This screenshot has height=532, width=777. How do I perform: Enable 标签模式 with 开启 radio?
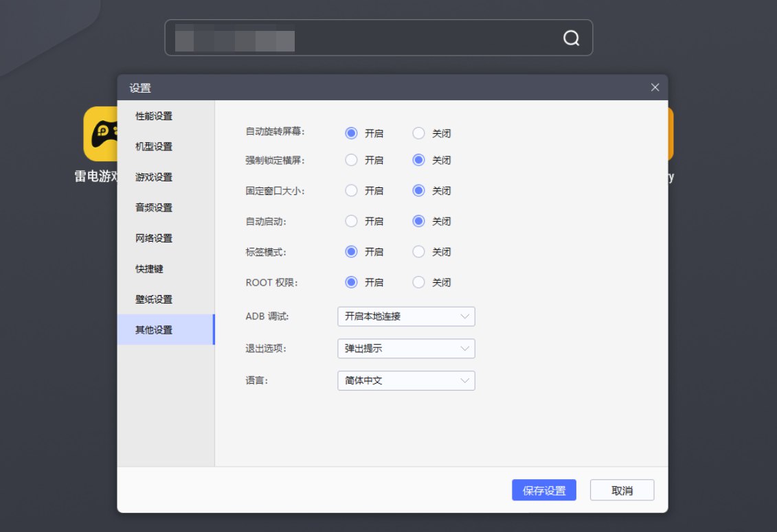coord(351,252)
